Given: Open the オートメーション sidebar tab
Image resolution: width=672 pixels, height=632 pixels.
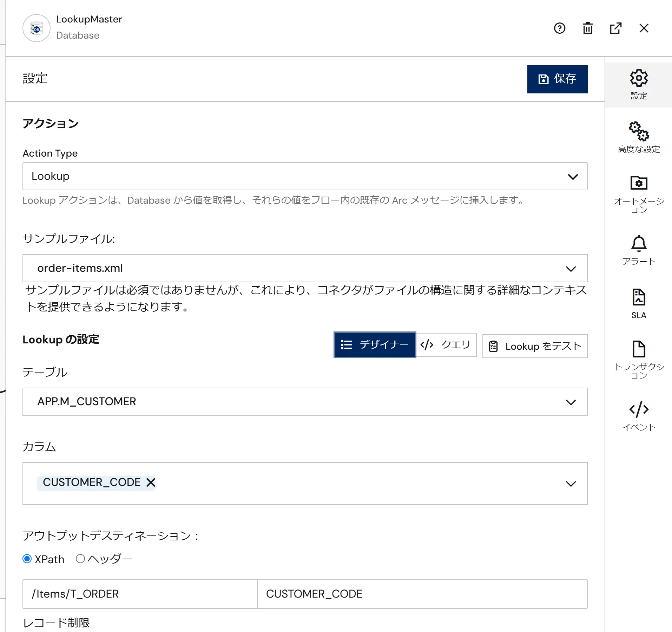Looking at the screenshot, I should tap(639, 194).
